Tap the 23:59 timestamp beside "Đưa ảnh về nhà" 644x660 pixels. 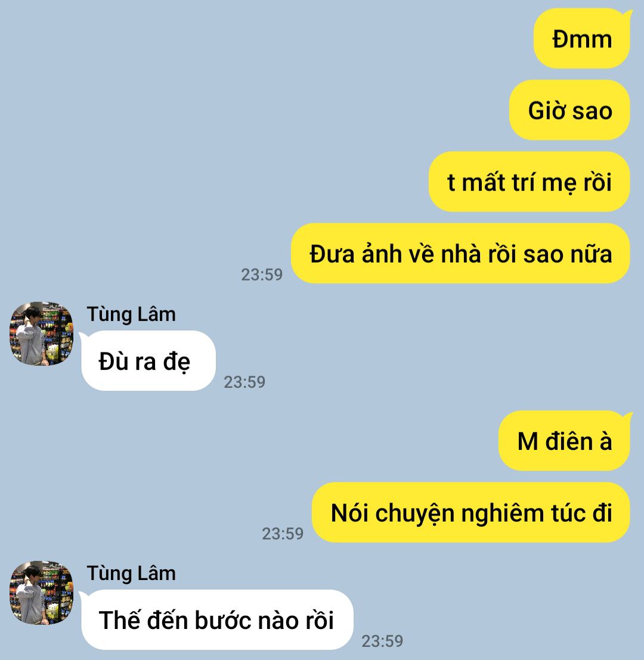tap(262, 275)
